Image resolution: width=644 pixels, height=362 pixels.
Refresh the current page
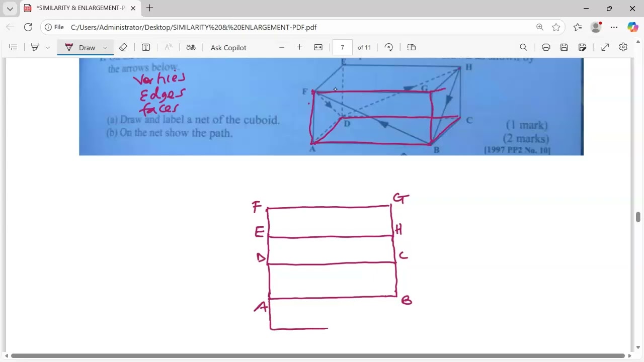pos(28,27)
